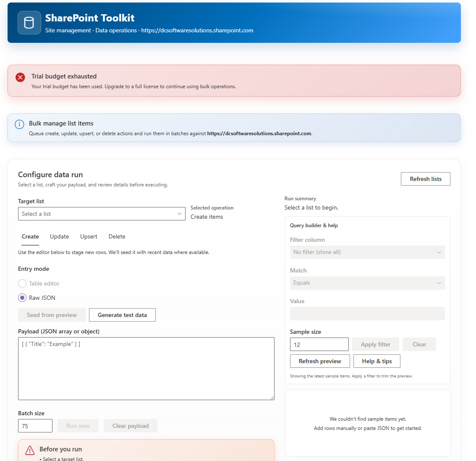Click the blue info icon beside Bulk manage
Screen dimensions: 476x461
[19, 124]
